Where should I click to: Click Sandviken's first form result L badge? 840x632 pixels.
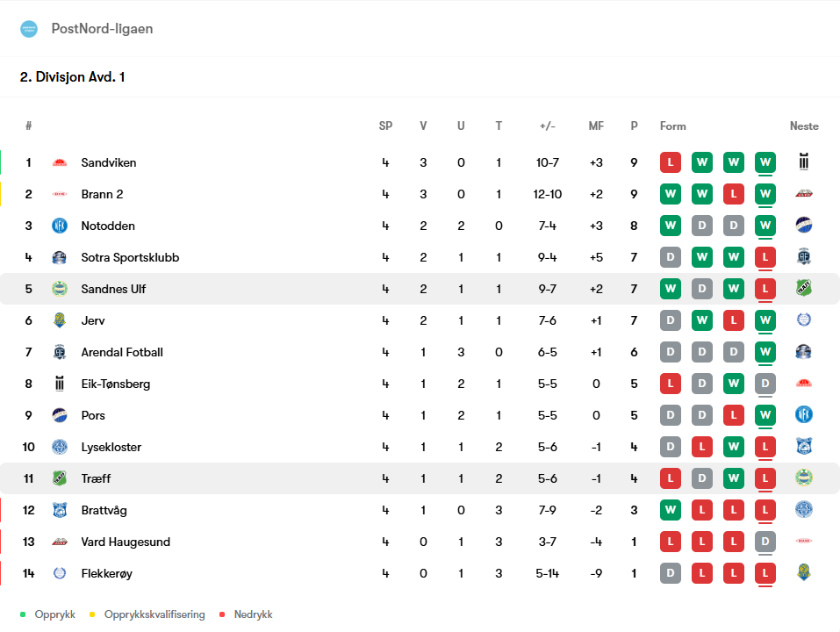(x=671, y=162)
